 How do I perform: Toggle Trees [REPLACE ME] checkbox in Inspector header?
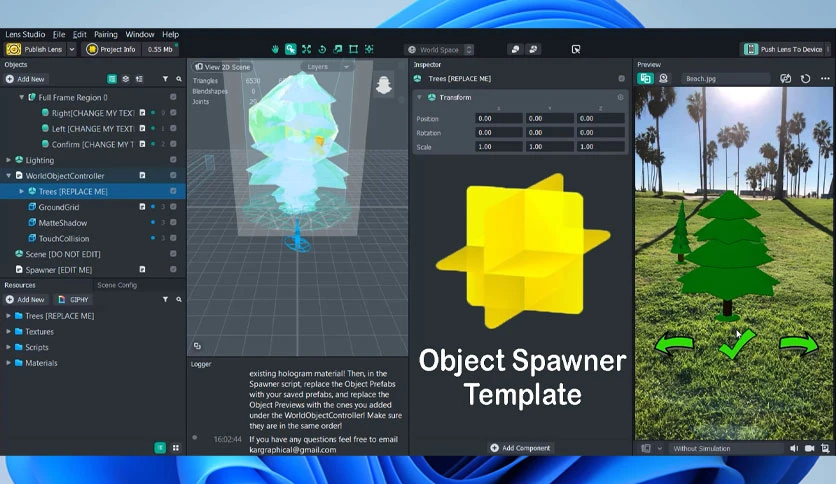[x=621, y=78]
